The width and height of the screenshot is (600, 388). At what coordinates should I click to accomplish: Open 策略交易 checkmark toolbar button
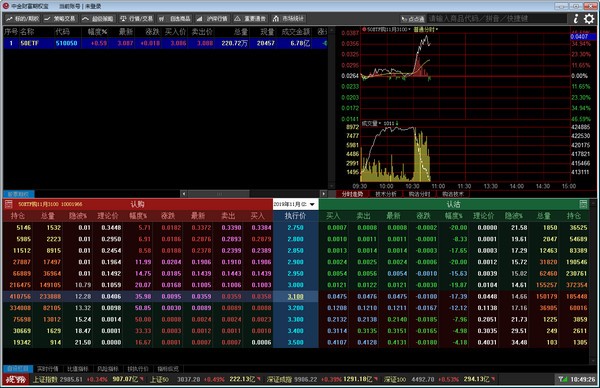click(60, 18)
